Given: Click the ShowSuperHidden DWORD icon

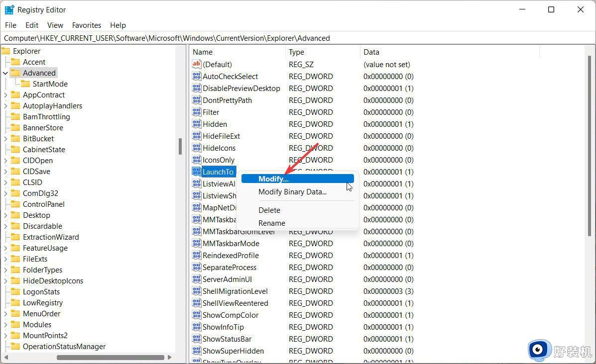Looking at the screenshot, I should click(x=197, y=351).
